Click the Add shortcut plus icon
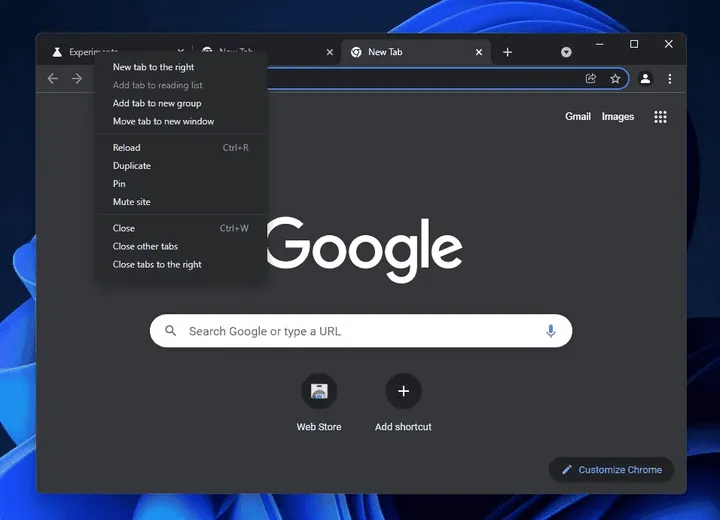Viewport: 720px width, 520px height. 403,391
